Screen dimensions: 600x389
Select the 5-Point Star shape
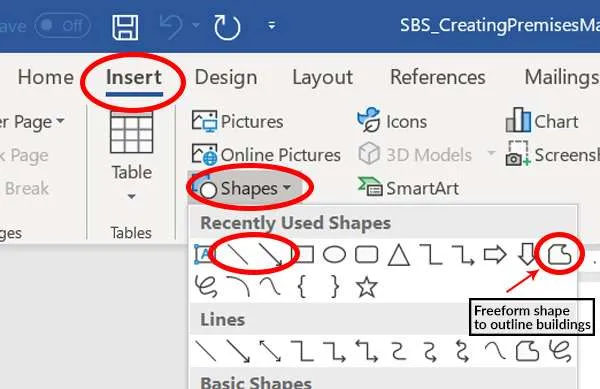coord(367,287)
